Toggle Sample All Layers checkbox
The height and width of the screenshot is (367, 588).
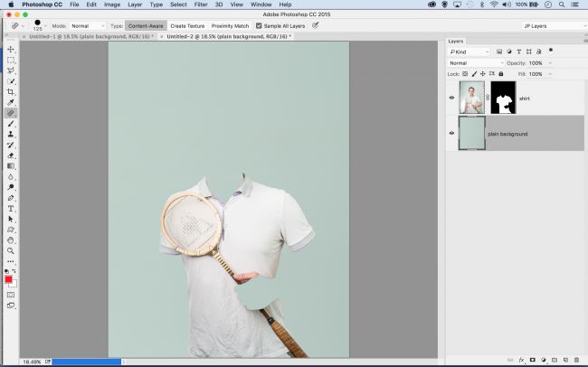click(259, 26)
